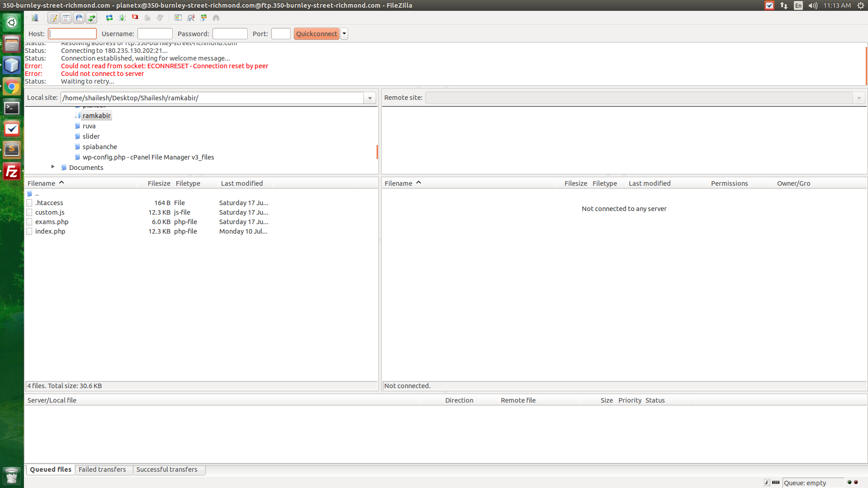Click the Quickconnect button
868x488 pixels.
coord(316,34)
